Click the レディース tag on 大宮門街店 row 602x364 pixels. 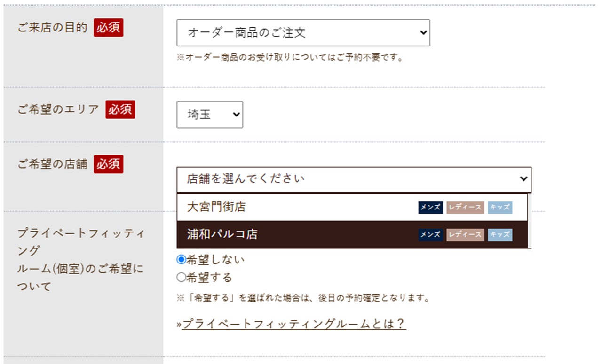coord(465,208)
